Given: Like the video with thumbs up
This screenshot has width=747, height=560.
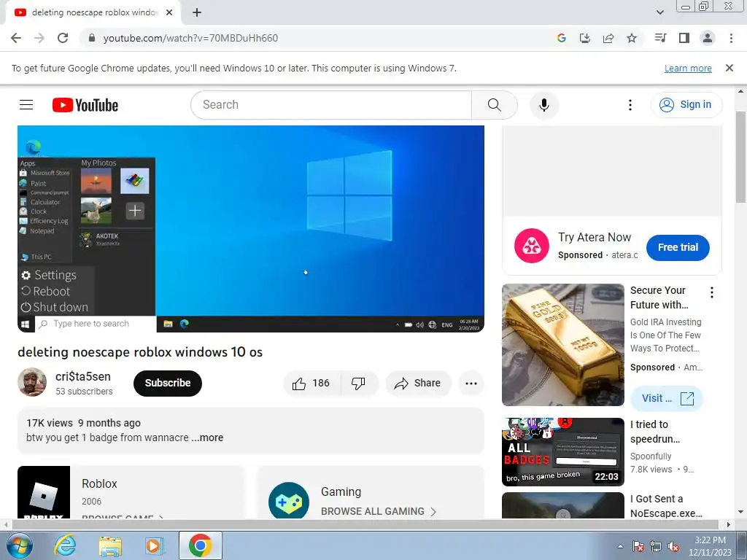Looking at the screenshot, I should 312,384.
